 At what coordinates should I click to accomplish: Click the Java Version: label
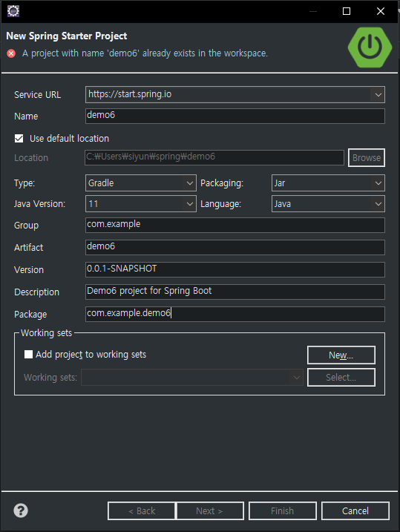coord(39,204)
